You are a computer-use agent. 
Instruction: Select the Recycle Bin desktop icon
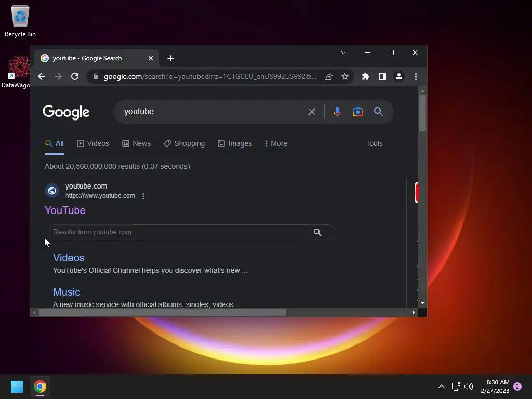pyautogui.click(x=20, y=21)
